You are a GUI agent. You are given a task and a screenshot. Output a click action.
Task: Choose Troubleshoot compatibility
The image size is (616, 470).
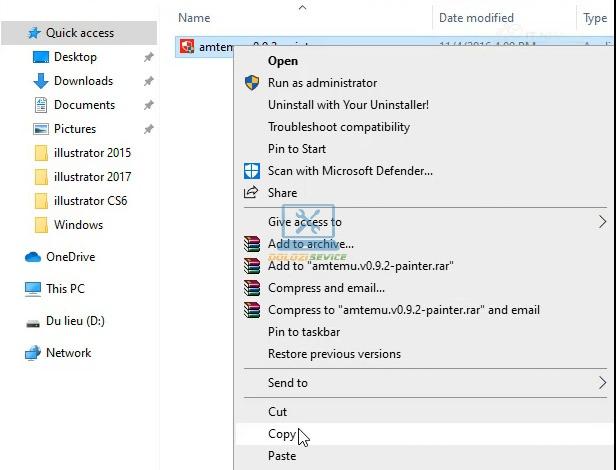coord(339,127)
